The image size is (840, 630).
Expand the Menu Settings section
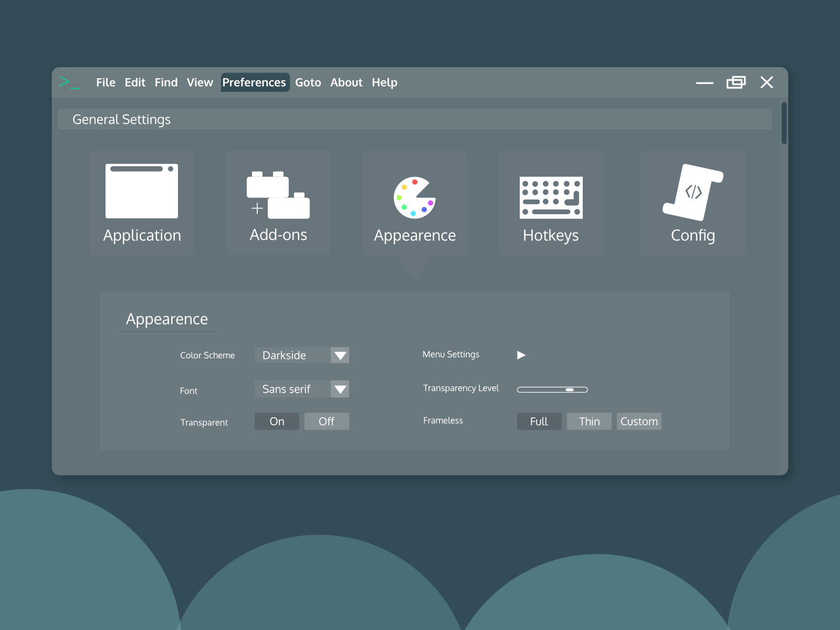click(x=521, y=355)
